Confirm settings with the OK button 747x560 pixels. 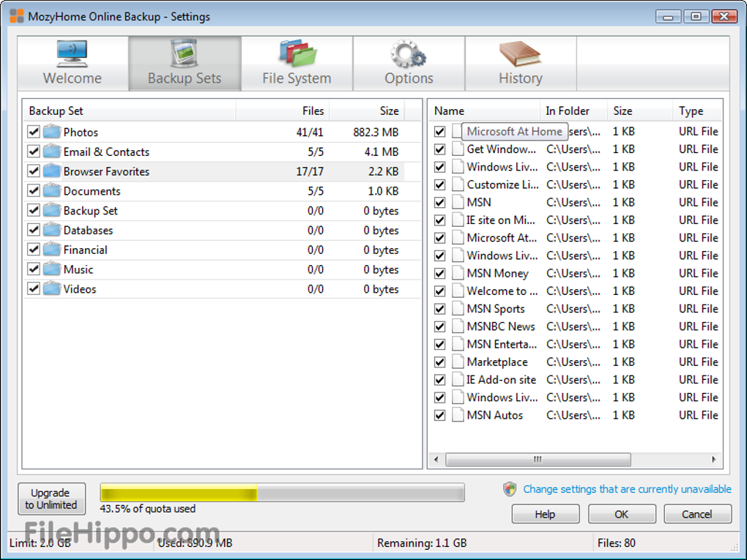point(621,515)
